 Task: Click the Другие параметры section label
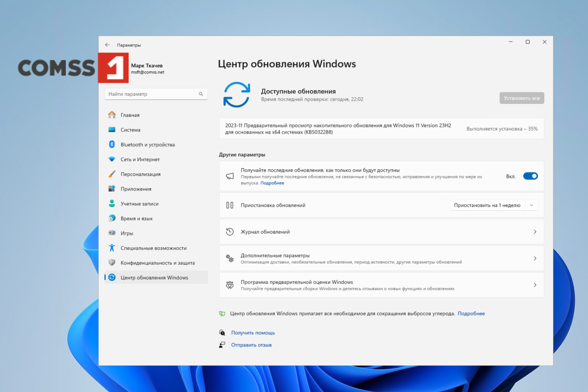pyautogui.click(x=242, y=155)
